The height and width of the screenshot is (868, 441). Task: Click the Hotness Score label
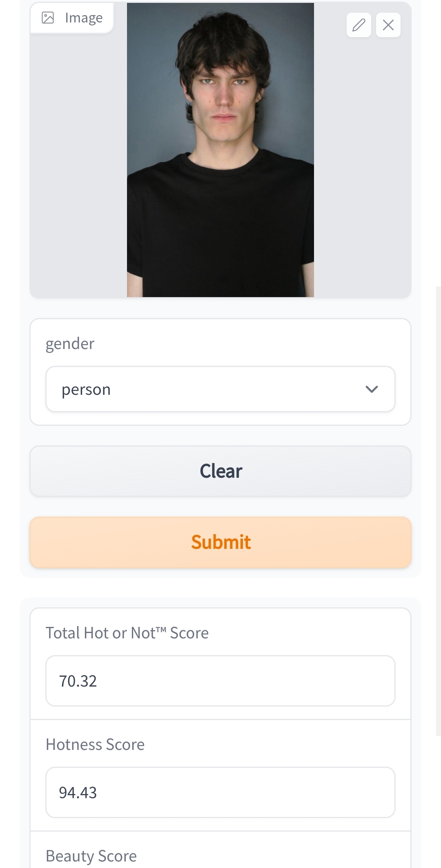tap(95, 745)
